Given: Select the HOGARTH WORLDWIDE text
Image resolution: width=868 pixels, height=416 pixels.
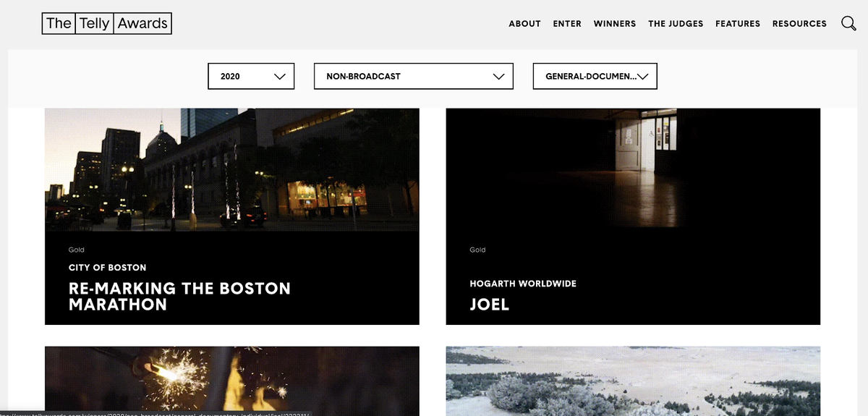Looking at the screenshot, I should coord(523,284).
